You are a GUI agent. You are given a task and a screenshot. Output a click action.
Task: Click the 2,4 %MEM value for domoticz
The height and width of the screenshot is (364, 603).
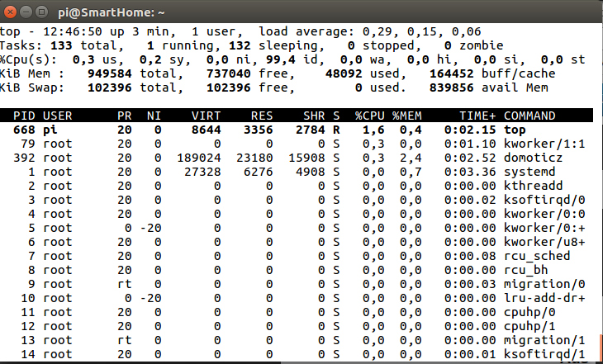(411, 158)
